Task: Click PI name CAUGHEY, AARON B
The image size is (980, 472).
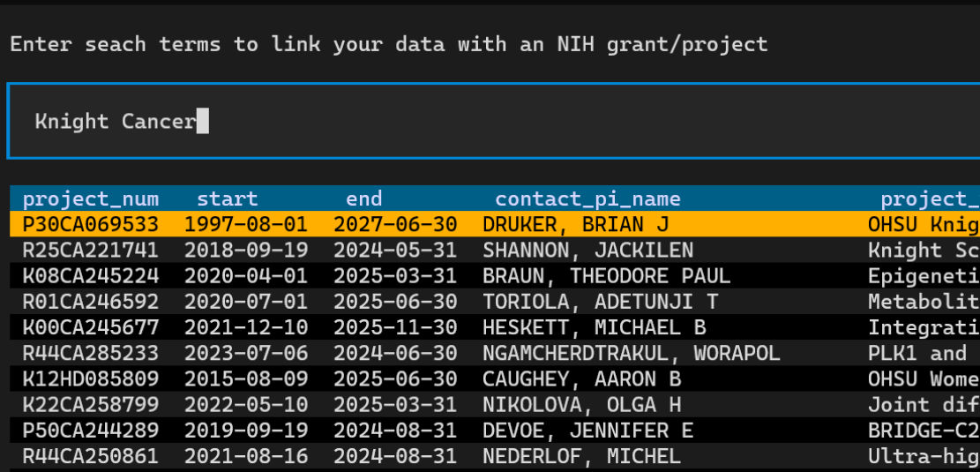Action: point(581,379)
